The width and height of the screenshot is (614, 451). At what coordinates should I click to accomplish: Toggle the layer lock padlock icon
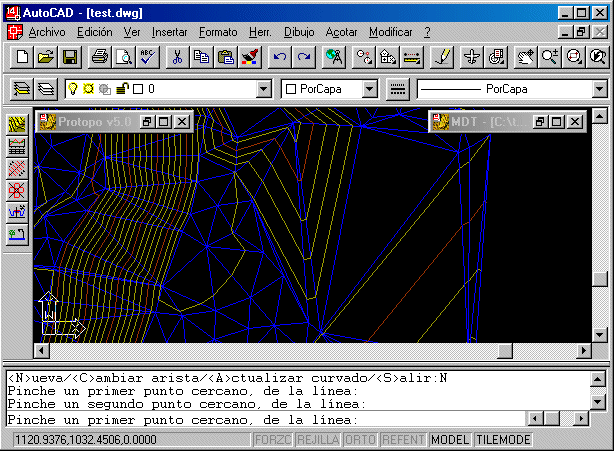tap(122, 89)
